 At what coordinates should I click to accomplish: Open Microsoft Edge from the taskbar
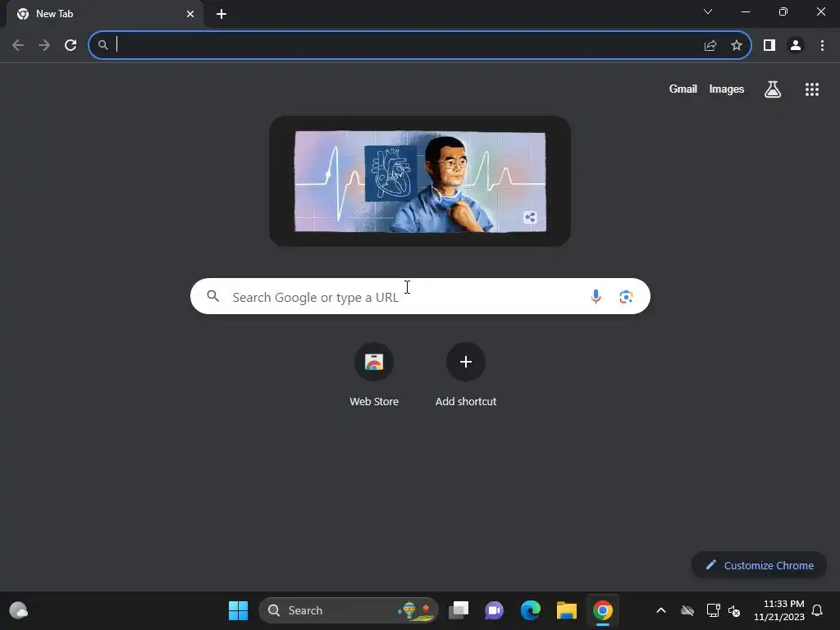(x=531, y=610)
